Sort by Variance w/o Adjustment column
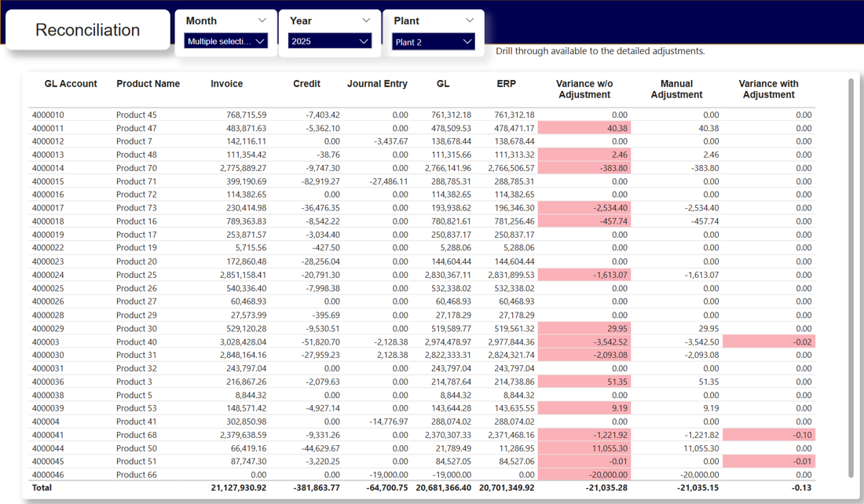This screenshot has width=864, height=504. (586, 88)
